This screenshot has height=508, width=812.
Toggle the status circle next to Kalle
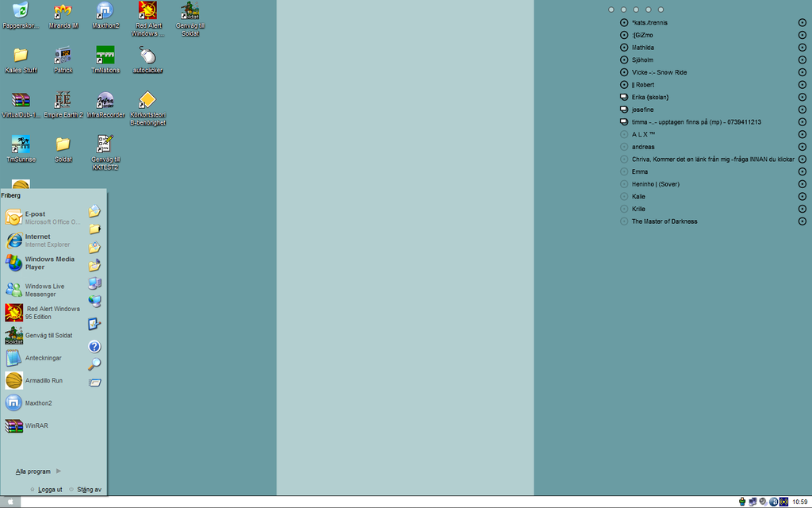[624, 196]
